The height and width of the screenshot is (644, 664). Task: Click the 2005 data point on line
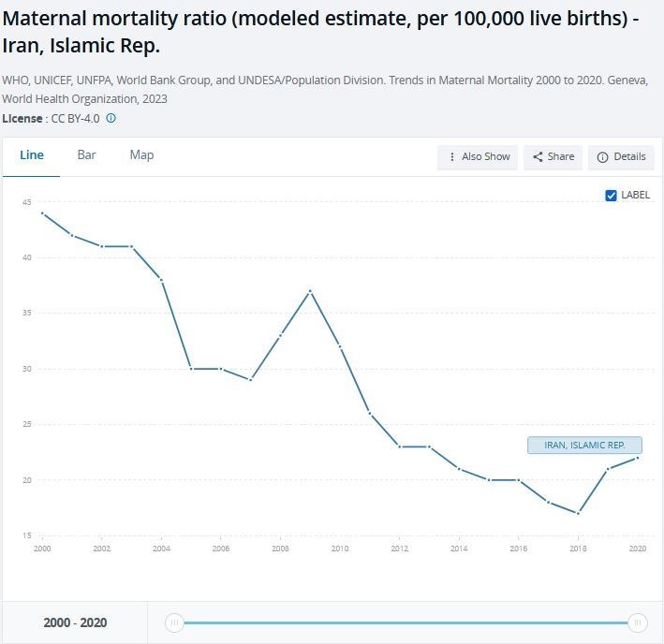191,369
